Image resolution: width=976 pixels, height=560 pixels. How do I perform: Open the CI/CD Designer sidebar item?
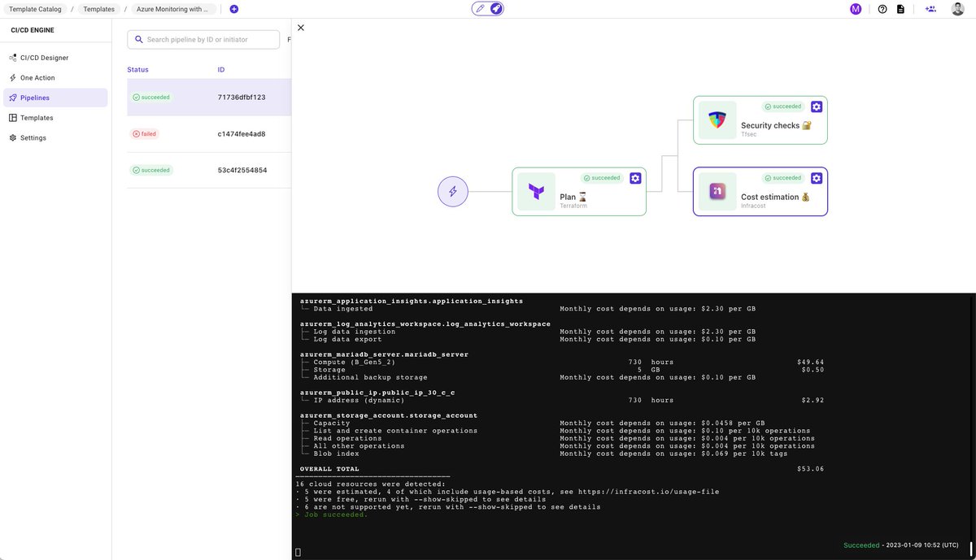[x=40, y=57]
